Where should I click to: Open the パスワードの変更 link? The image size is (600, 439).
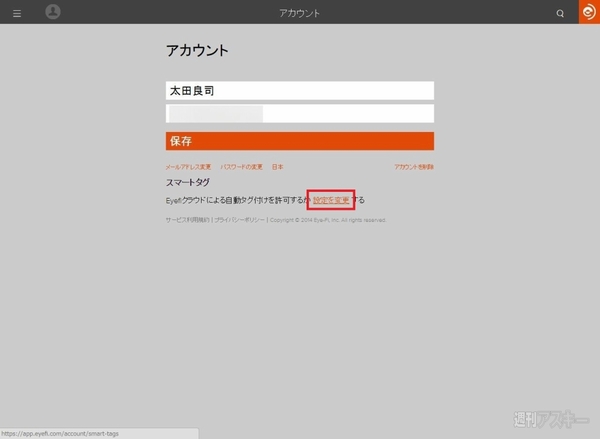(x=241, y=167)
